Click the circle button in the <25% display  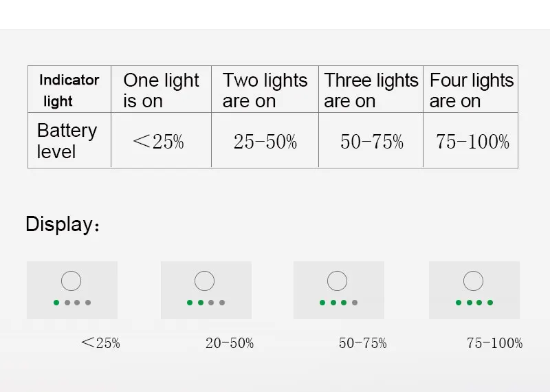[71, 281]
